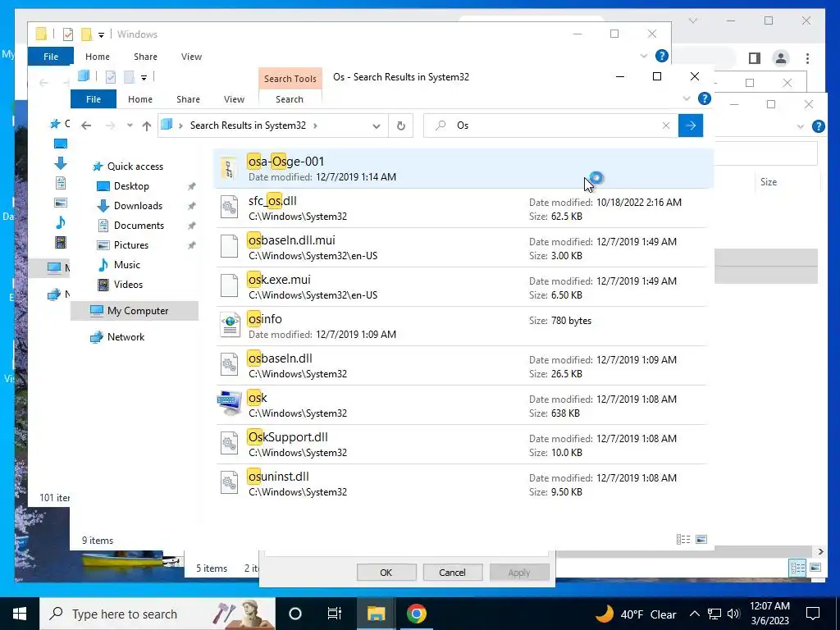This screenshot has width=840, height=630.
Task: Open the Share ribbon tab in Search Results window
Action: click(x=188, y=99)
